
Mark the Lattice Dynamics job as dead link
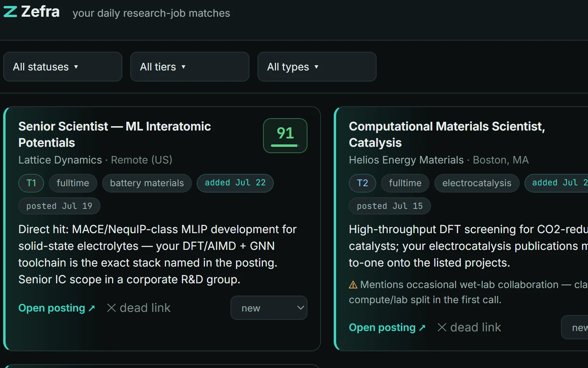(x=139, y=308)
